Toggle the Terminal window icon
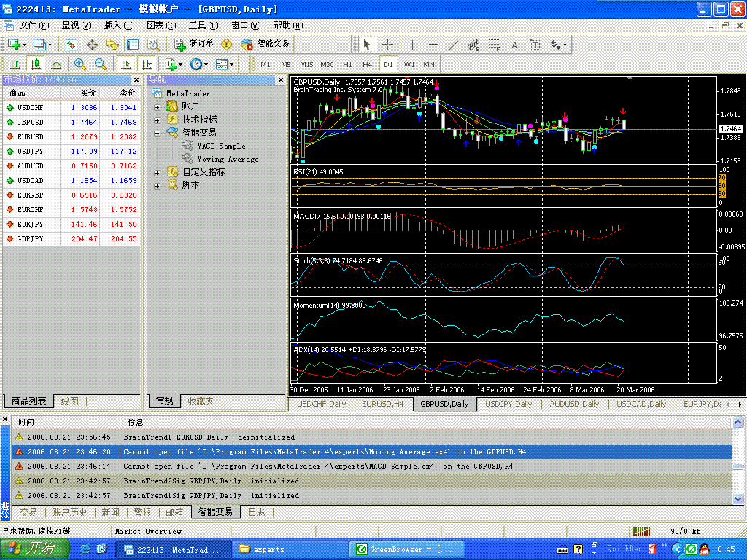The image size is (747, 560). 133,44
